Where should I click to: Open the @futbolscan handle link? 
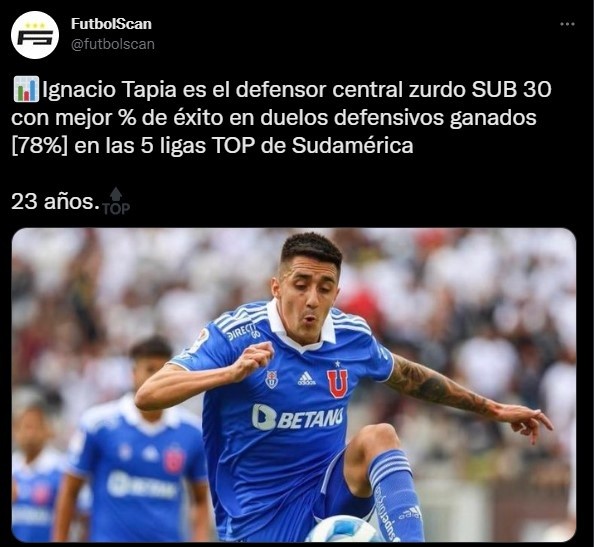(113, 44)
